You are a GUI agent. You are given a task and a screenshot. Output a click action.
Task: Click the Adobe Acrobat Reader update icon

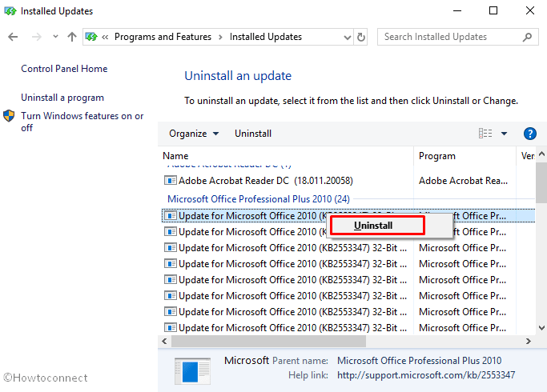(x=171, y=181)
